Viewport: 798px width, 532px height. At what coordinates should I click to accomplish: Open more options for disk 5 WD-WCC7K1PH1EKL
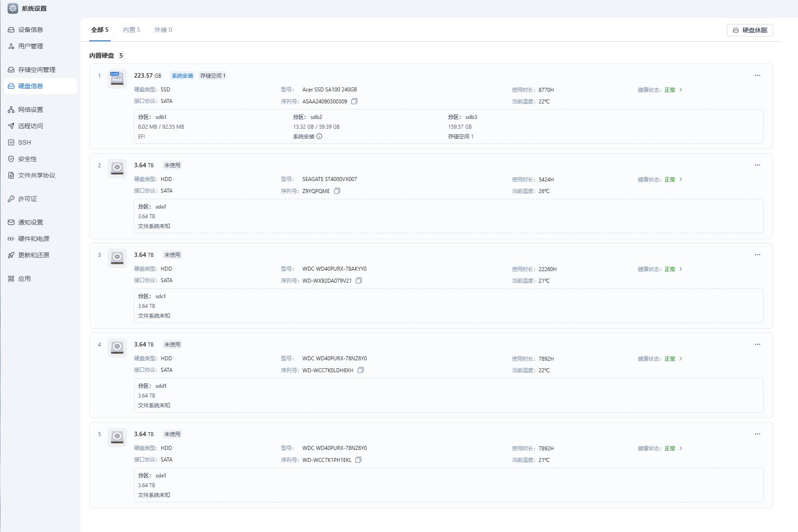pyautogui.click(x=758, y=434)
